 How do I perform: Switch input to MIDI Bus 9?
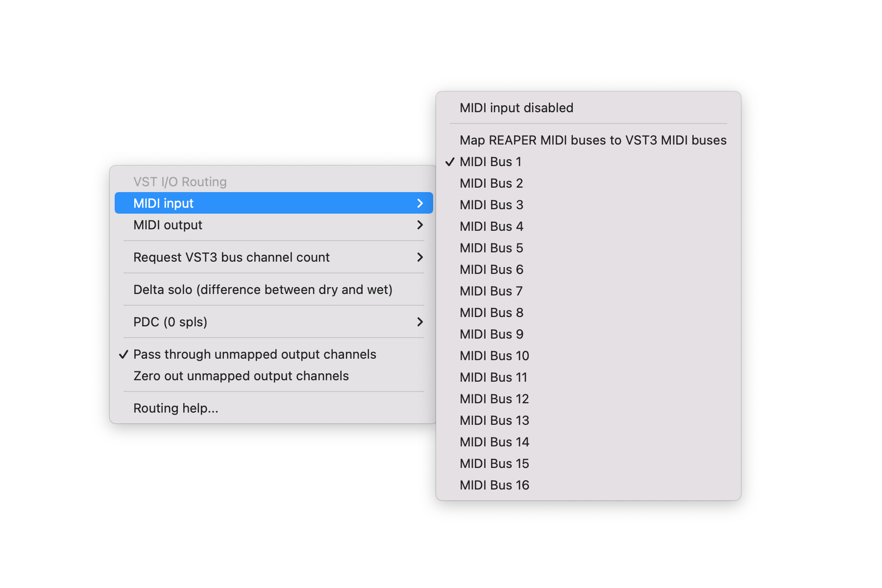tap(491, 334)
